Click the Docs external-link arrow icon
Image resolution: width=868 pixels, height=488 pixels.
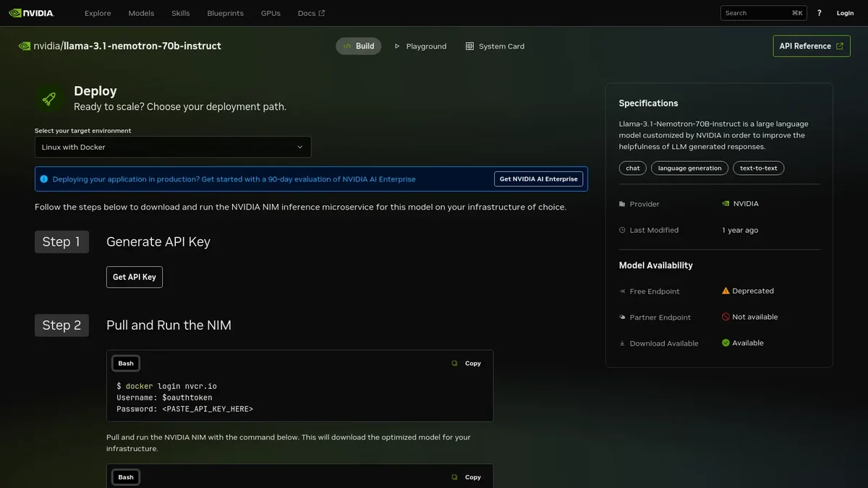pyautogui.click(x=322, y=13)
